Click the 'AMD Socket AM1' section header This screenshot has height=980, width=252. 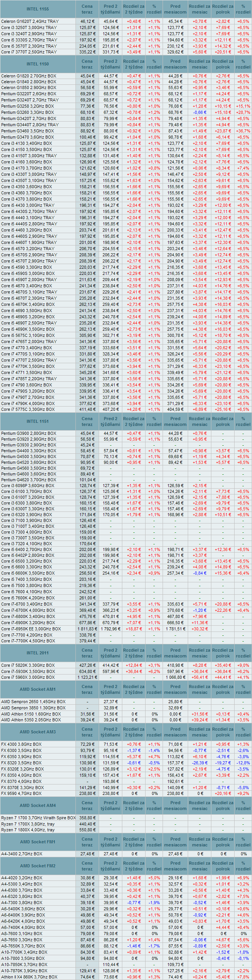[38, 689]
